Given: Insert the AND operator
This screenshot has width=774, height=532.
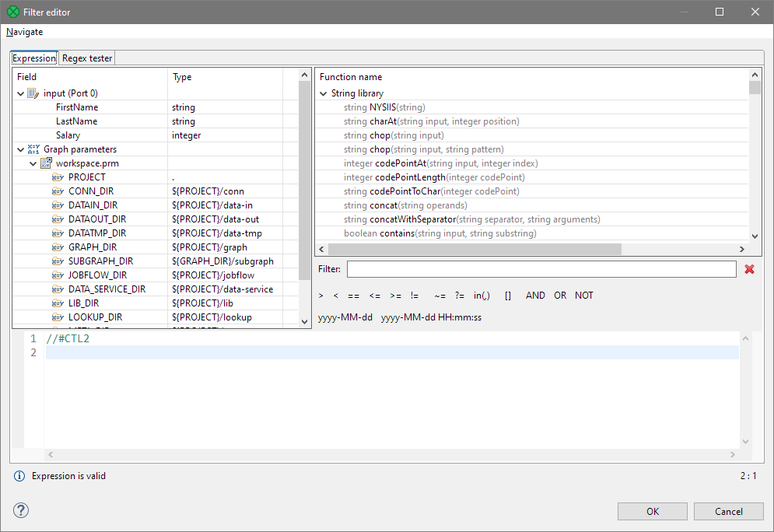Looking at the screenshot, I should 534,295.
